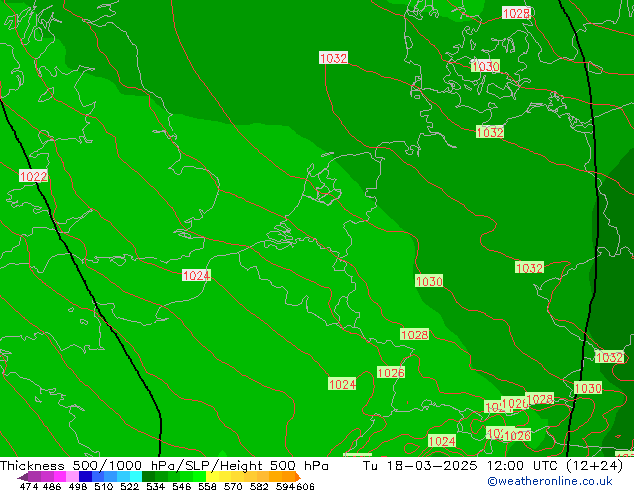This screenshot has width=634, height=490.
Task: Click the map title 'Thickness 500/1000 hPa/SLP/Height 500 hPa'
Action: coord(164,466)
